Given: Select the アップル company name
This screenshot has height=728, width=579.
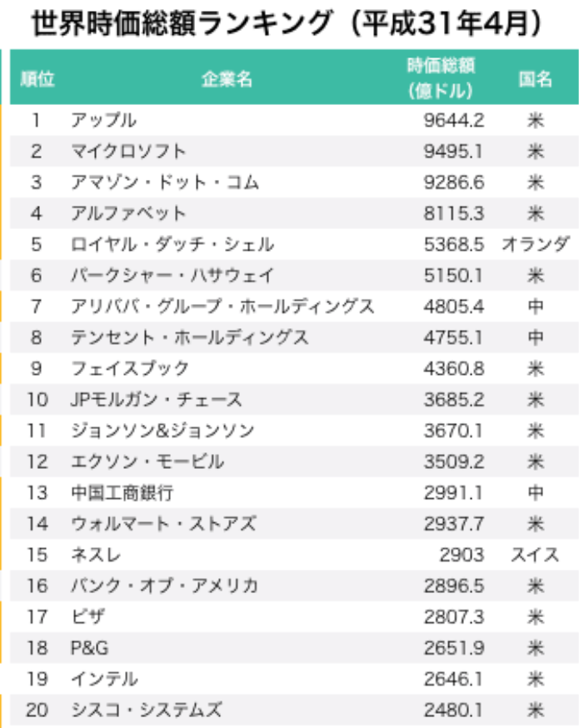Looking at the screenshot, I should coord(103,120).
